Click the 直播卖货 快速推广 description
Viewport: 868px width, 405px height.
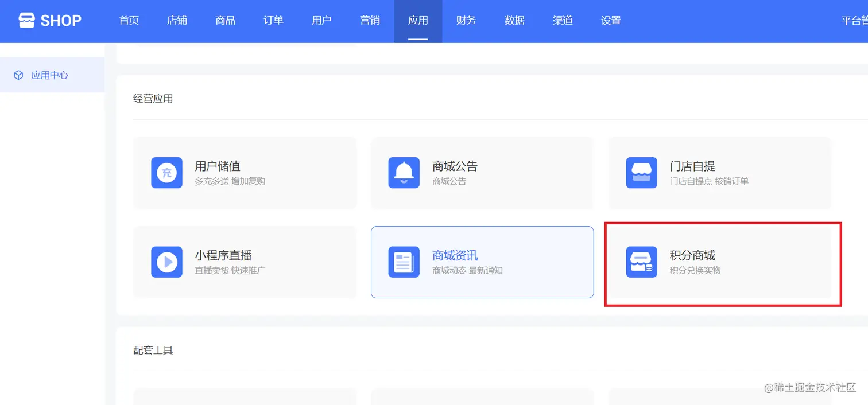coord(230,270)
